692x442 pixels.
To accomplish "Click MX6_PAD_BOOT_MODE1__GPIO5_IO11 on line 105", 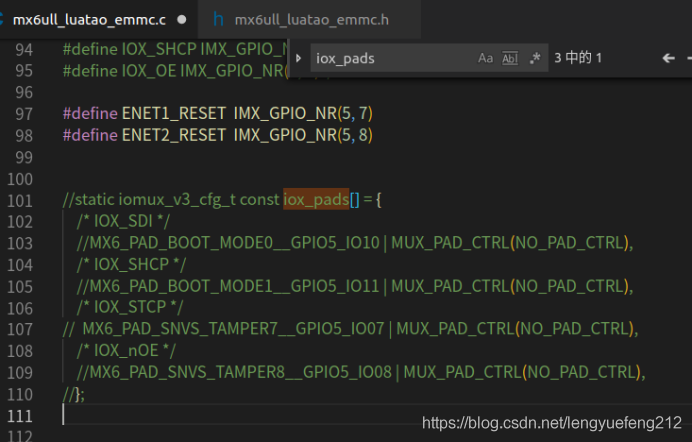I will pyautogui.click(x=234, y=286).
